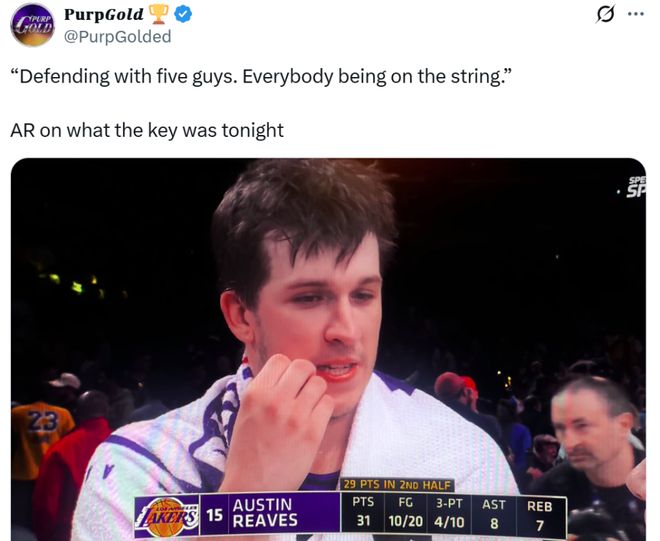The image size is (660, 541).
Task: Click the Grok slashed-circle icon
Action: point(606,14)
